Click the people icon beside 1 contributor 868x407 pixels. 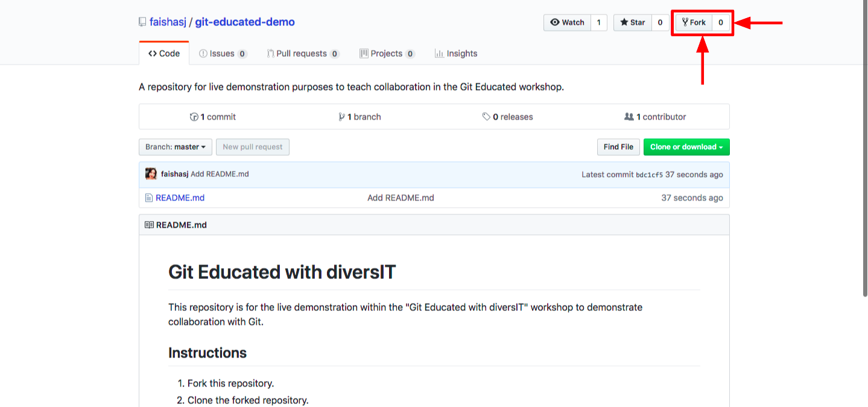[629, 117]
